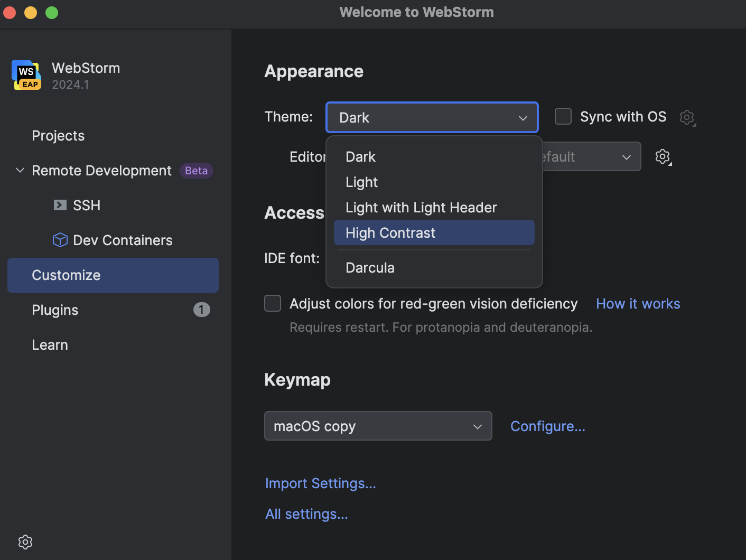Screen dimensions: 746x560
Task: Switch to the Projects section
Action: 58,135
